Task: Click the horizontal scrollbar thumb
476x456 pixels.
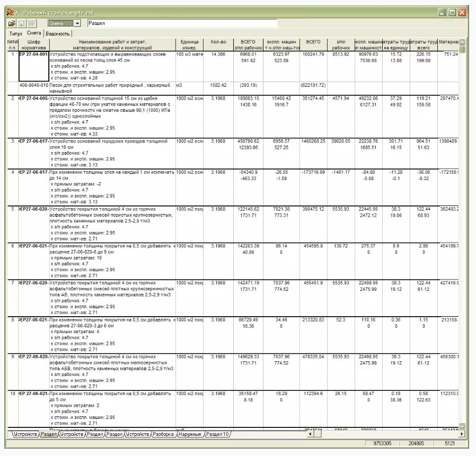Action: coord(317,434)
